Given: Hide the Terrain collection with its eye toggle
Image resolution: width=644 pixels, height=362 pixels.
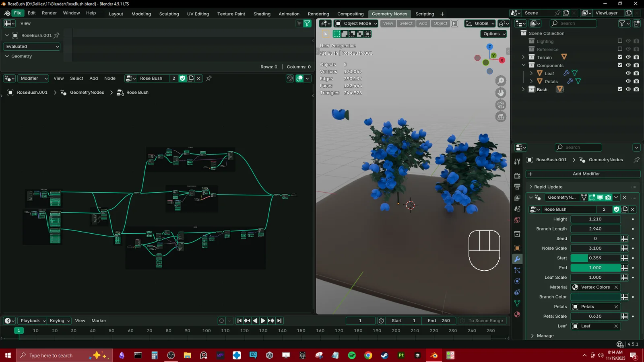Looking at the screenshot, I should coord(628,57).
